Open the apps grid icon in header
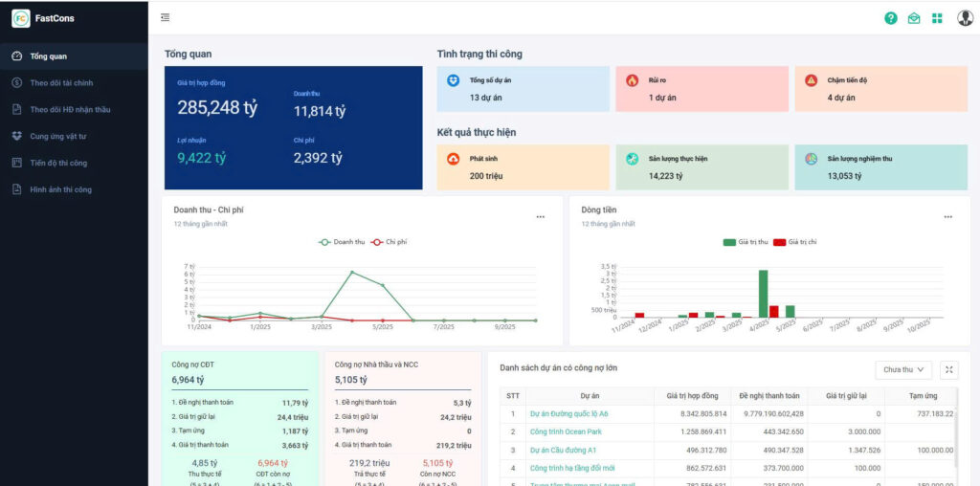 tap(937, 18)
